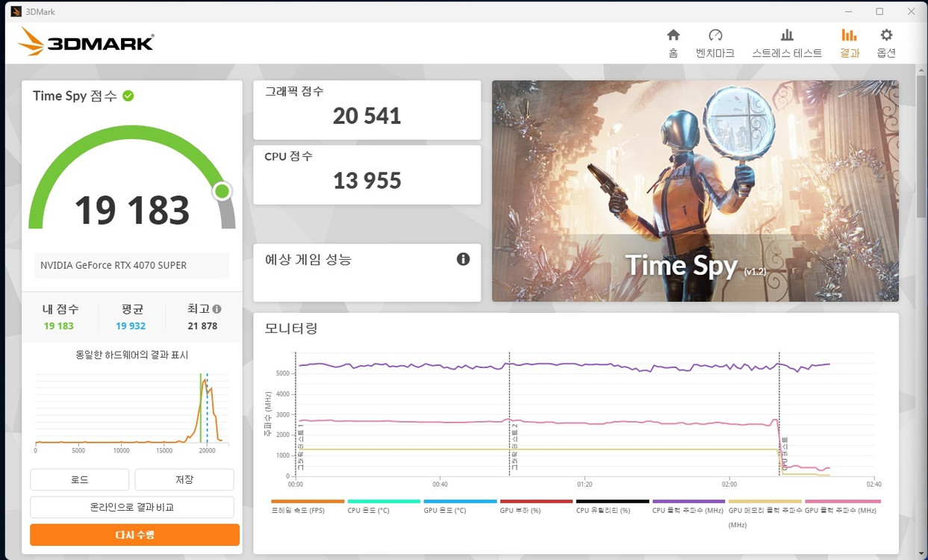Switch to the 결과 (Results) tab
The height and width of the screenshot is (560, 928).
(849, 35)
